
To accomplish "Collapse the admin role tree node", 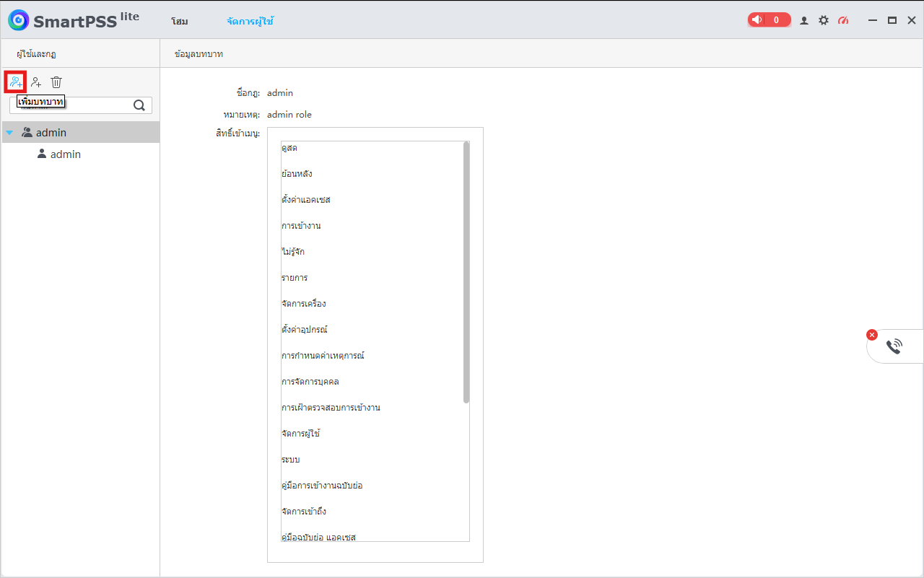I will tap(9, 133).
